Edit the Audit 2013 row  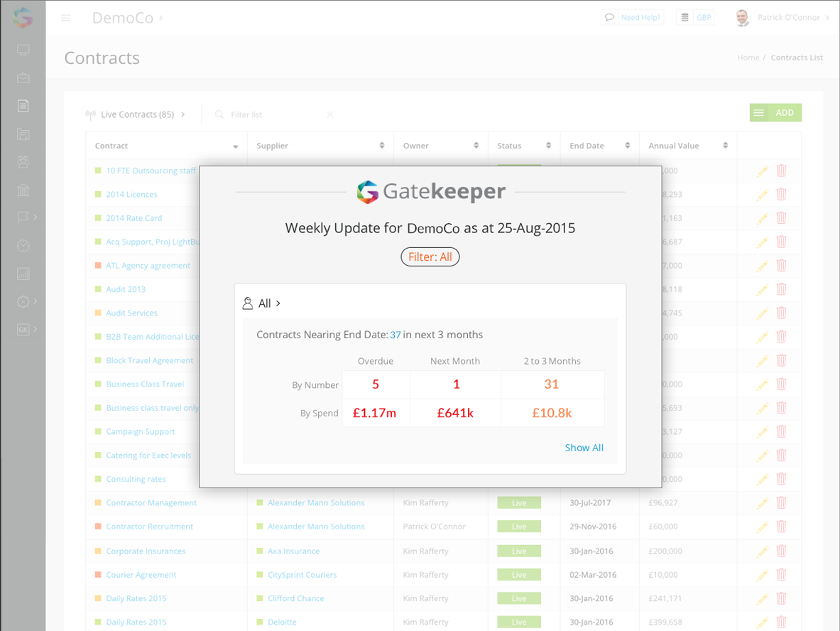tap(763, 289)
